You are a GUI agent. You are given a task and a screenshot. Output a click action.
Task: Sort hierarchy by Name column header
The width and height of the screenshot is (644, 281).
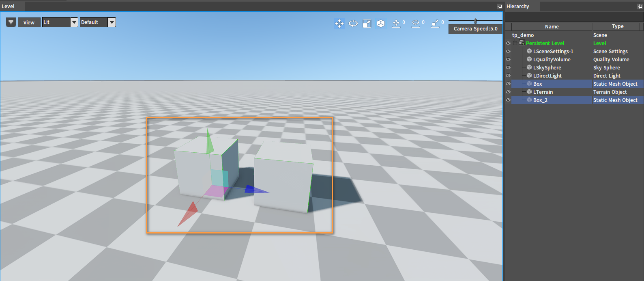[552, 26]
